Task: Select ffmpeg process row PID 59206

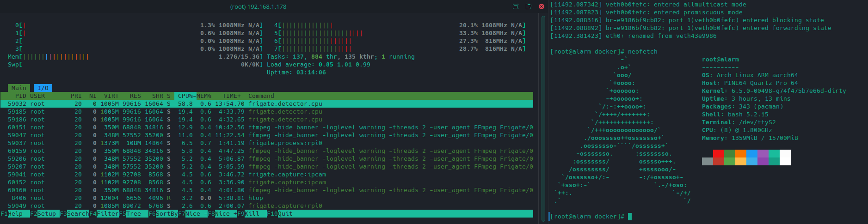Action: tap(267, 158)
